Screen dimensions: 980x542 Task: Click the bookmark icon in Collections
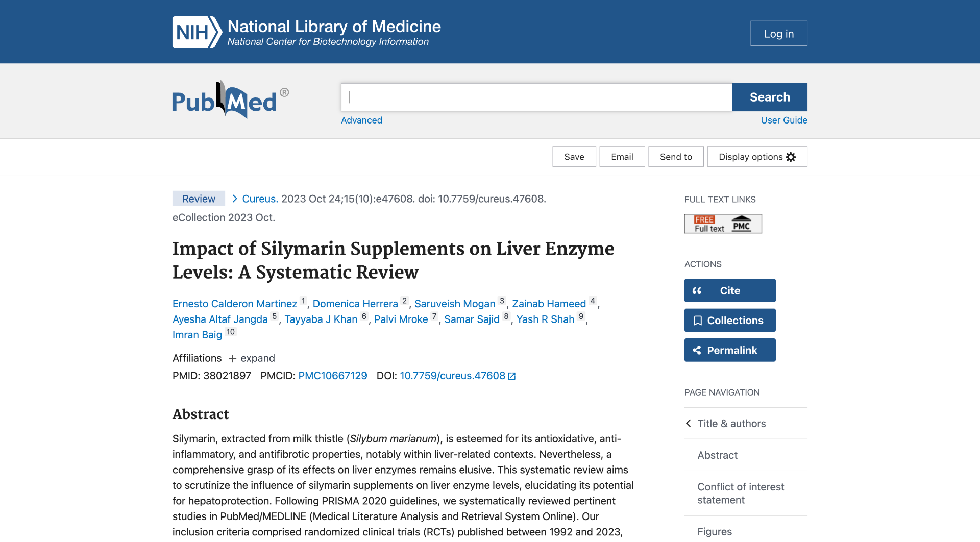coord(698,321)
